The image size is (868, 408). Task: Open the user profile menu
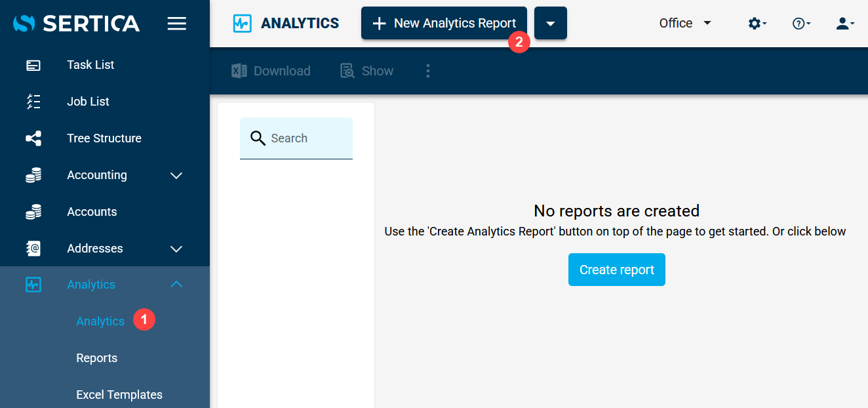coord(845,24)
